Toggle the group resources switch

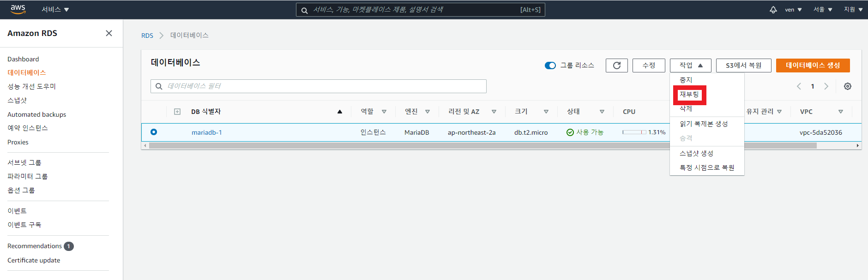[550, 66]
